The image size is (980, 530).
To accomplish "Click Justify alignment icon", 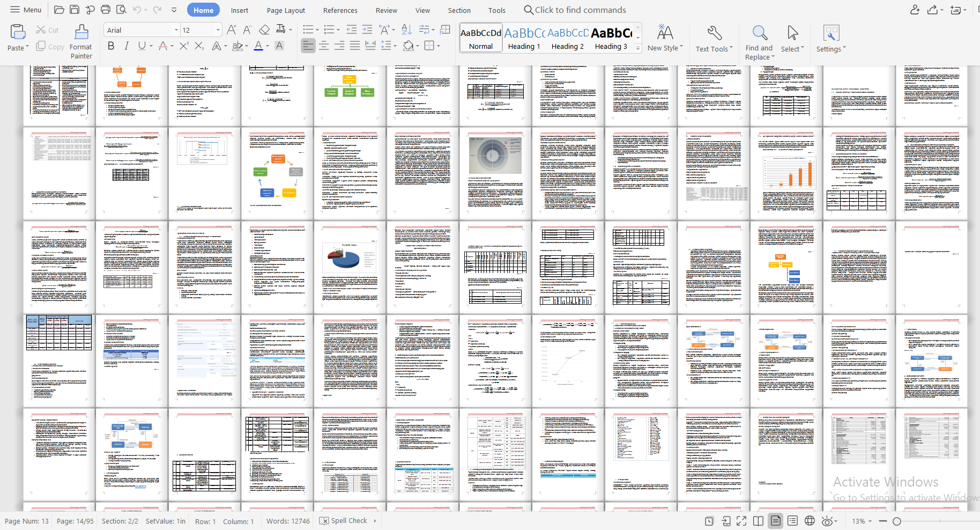I will click(x=355, y=46).
